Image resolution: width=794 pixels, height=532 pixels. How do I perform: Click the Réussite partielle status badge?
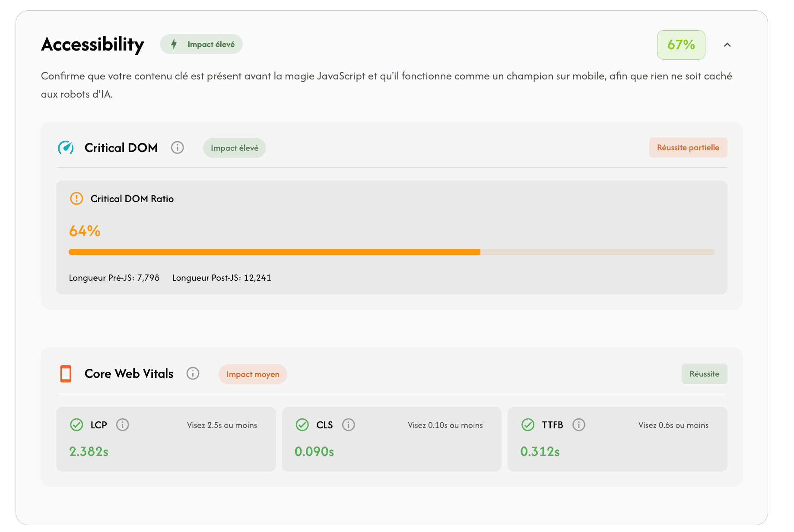tap(688, 148)
